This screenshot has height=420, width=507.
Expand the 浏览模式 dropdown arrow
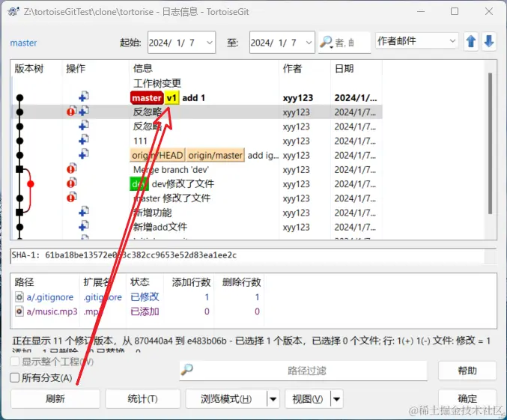[273, 399]
